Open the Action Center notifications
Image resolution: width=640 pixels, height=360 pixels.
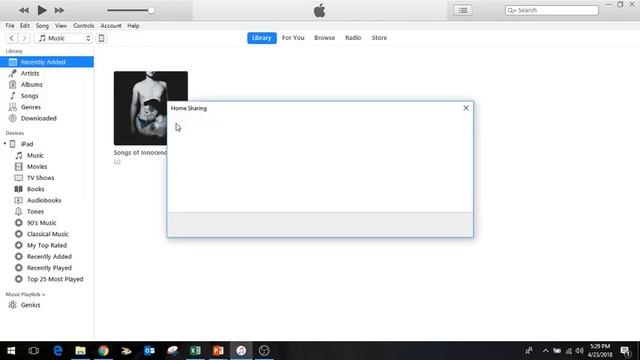[625, 351]
